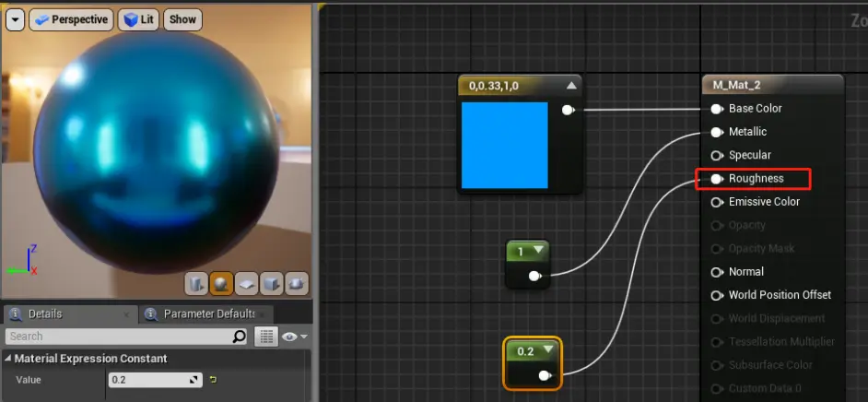
Task: Click the World Displacement pin
Action: point(717,318)
